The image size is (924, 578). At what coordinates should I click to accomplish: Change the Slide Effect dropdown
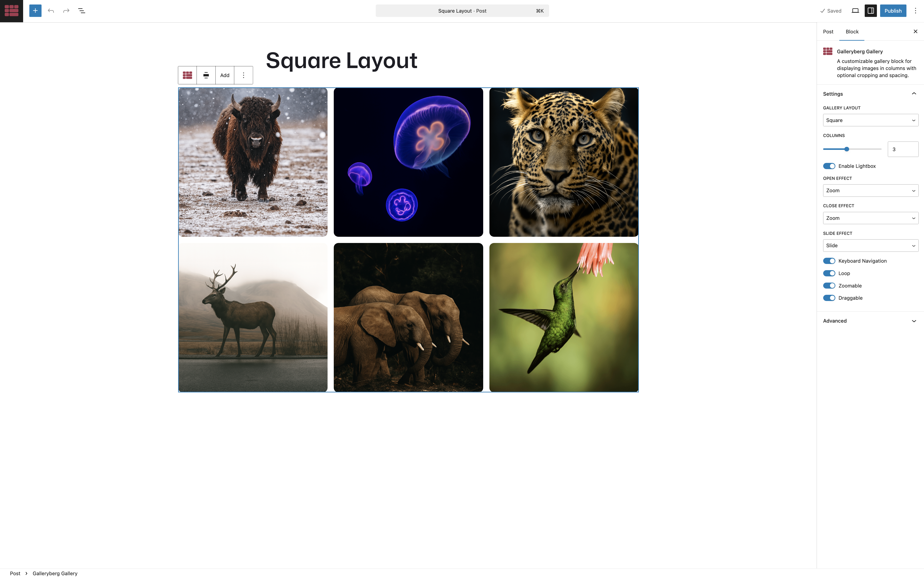(870, 245)
